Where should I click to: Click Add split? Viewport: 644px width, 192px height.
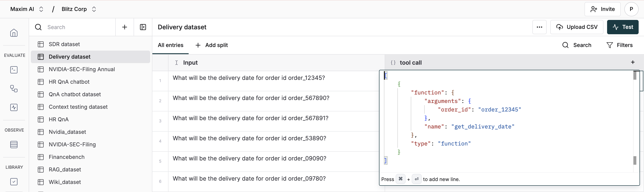(211, 45)
